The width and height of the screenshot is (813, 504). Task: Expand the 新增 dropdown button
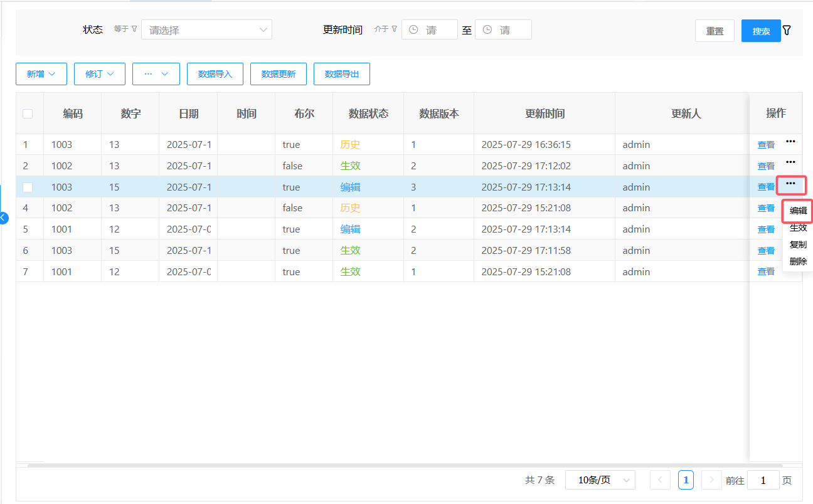(41, 74)
